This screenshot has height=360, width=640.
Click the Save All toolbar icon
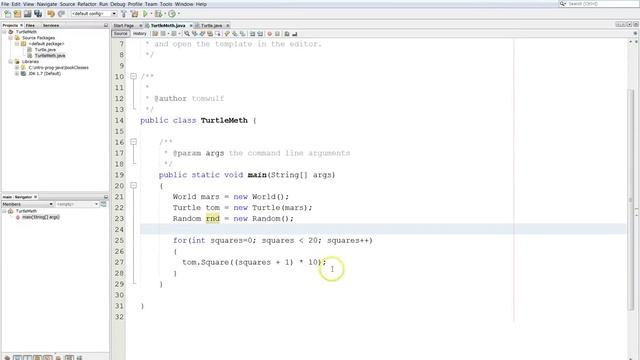(x=38, y=14)
